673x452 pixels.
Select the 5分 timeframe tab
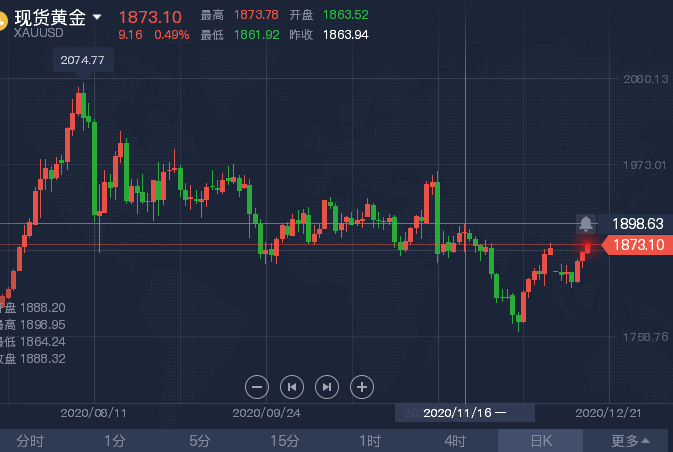pos(200,441)
